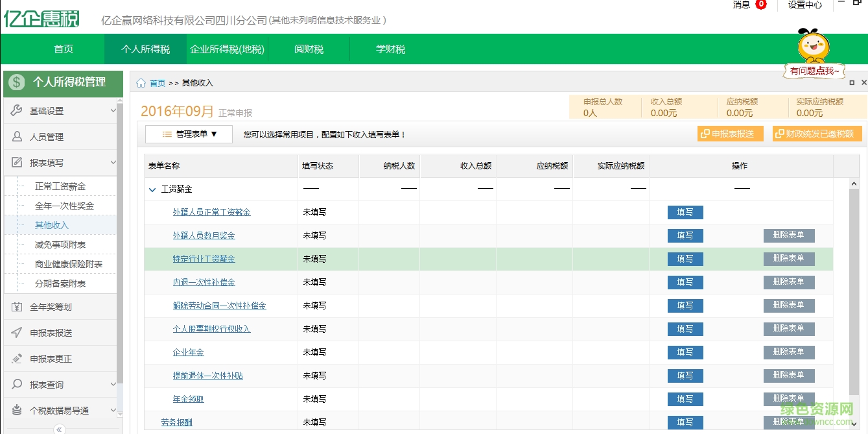Click the 申报表报送 orange button
The height and width of the screenshot is (434, 868).
click(731, 134)
